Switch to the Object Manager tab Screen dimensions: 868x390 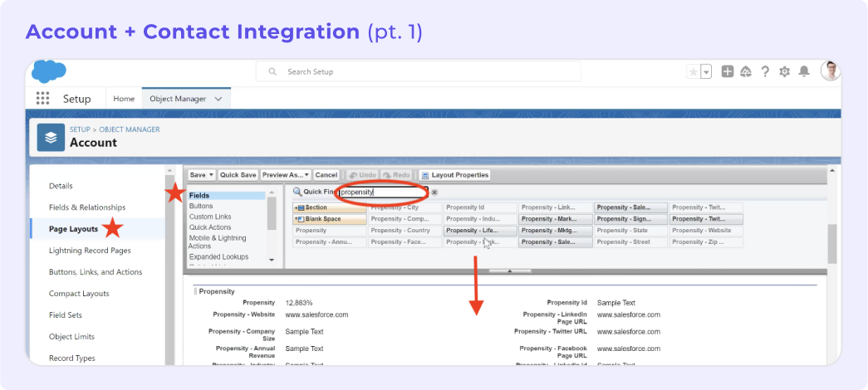pyautogui.click(x=178, y=99)
